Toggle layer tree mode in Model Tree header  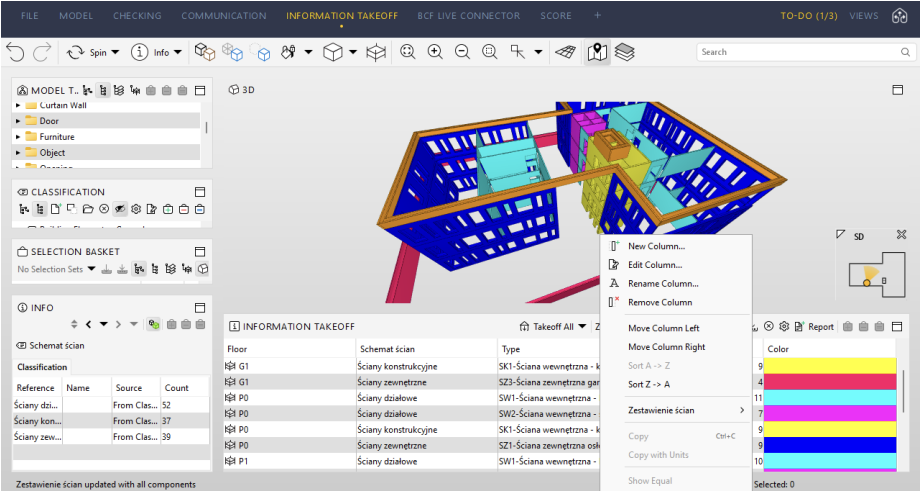click(119, 90)
